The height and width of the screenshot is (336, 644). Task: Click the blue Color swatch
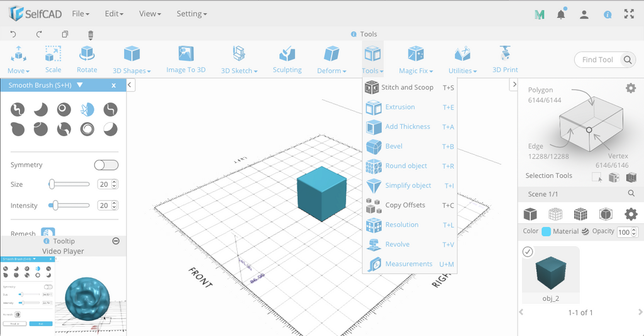(546, 232)
